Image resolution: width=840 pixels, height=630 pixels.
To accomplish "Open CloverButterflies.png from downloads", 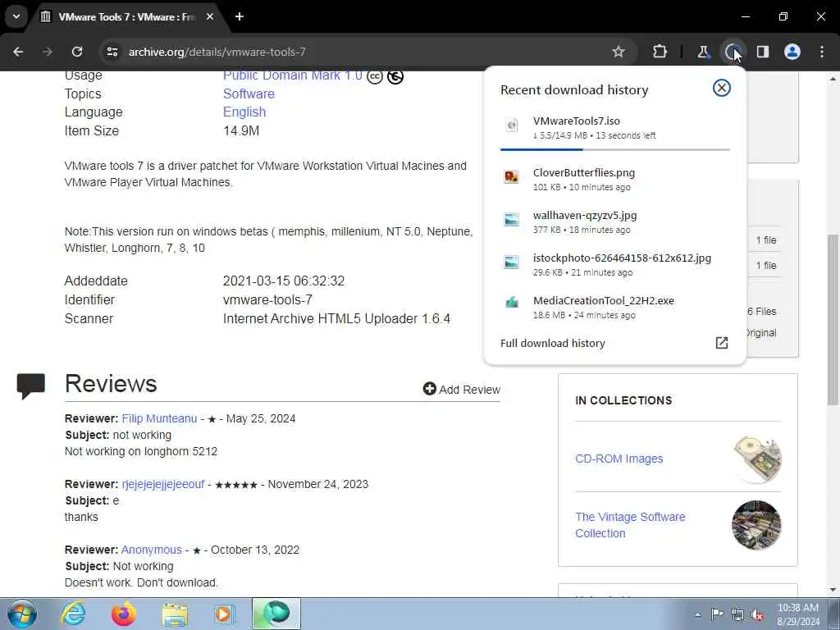I will [614, 180].
